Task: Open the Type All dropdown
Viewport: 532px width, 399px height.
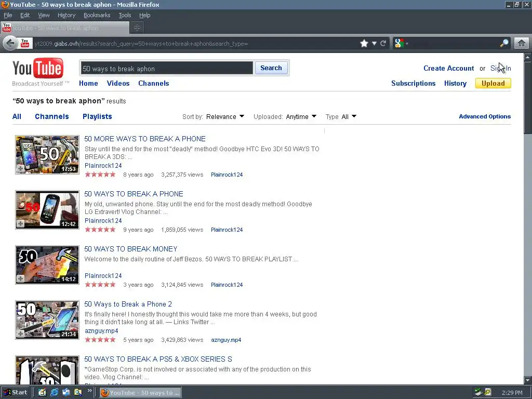Action: 349,117
